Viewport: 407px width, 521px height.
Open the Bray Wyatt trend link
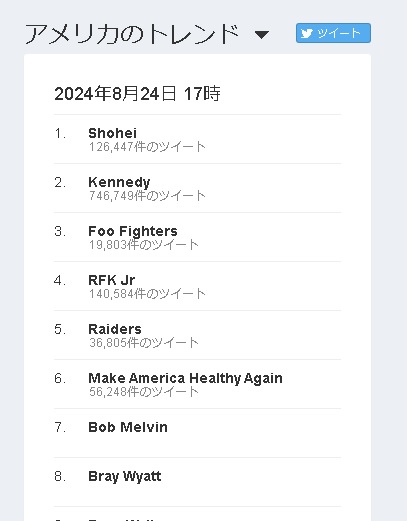(x=125, y=476)
